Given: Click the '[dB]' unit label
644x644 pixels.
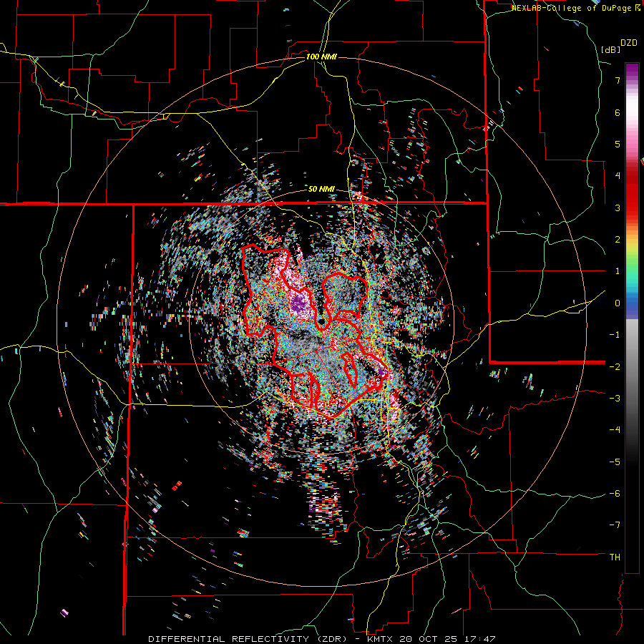Looking at the screenshot, I should [x=611, y=49].
